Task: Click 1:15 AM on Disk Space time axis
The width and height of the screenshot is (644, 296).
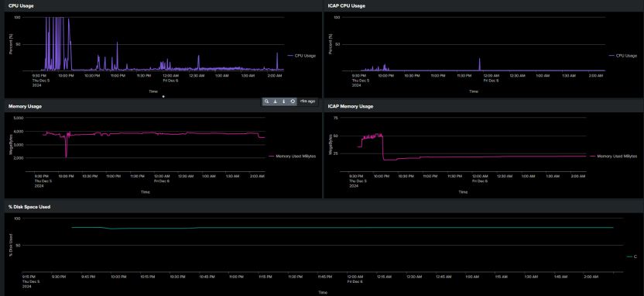Action: click(x=502, y=277)
